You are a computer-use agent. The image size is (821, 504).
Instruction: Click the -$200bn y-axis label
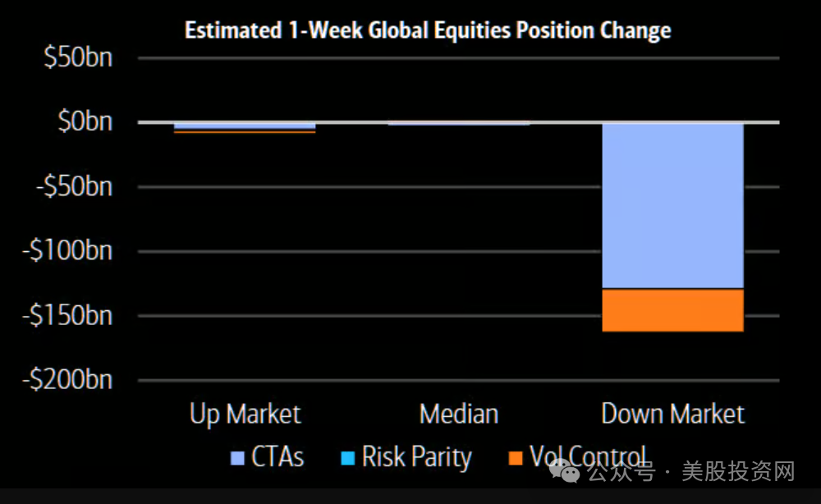[x=67, y=379]
